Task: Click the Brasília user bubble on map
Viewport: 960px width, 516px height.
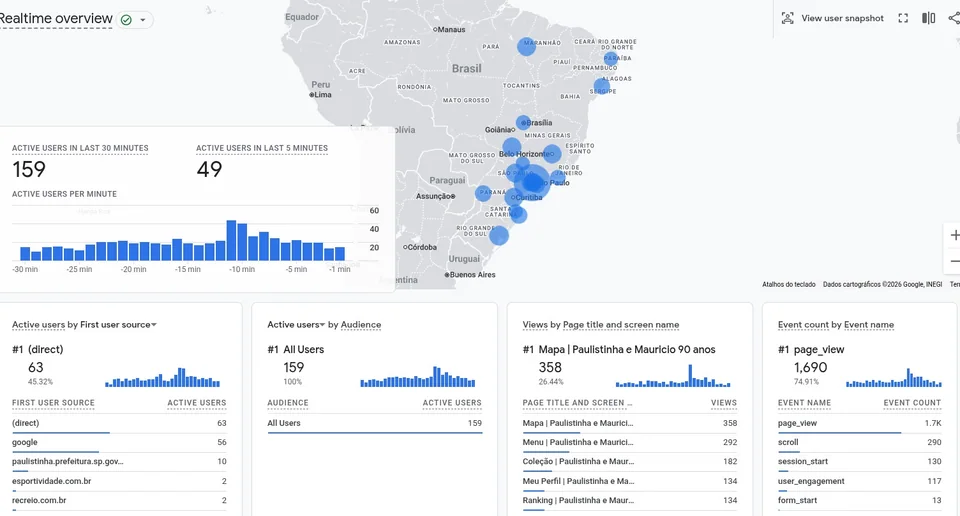Action: pos(523,122)
